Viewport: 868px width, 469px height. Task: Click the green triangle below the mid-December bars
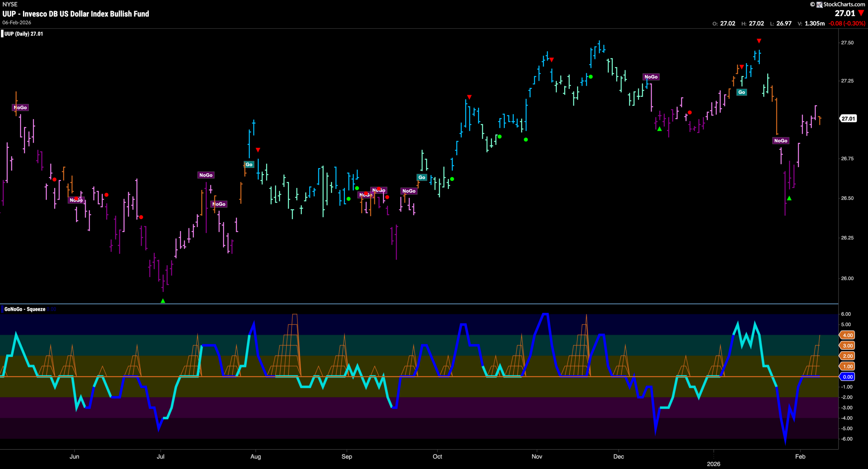pos(659,129)
